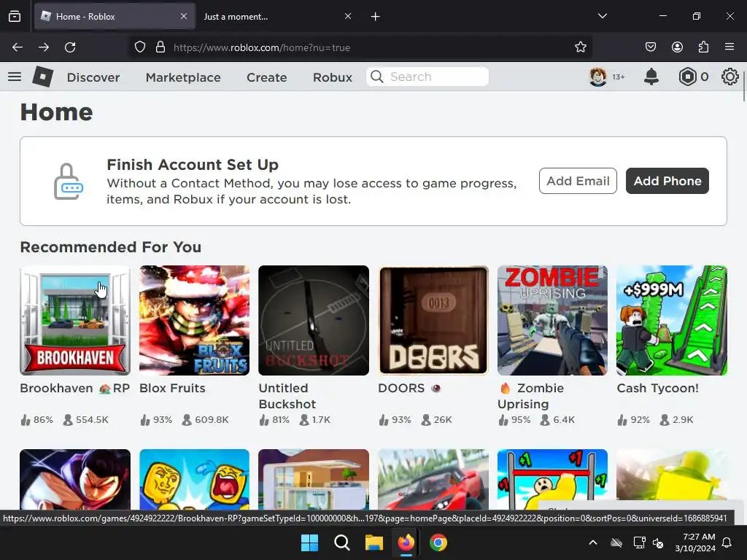
Task: Open the Blox Fruits thumbnail image
Action: point(194,321)
